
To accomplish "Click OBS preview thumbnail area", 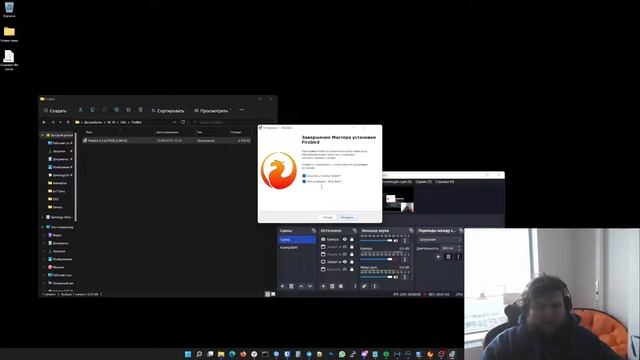I will pos(398,200).
